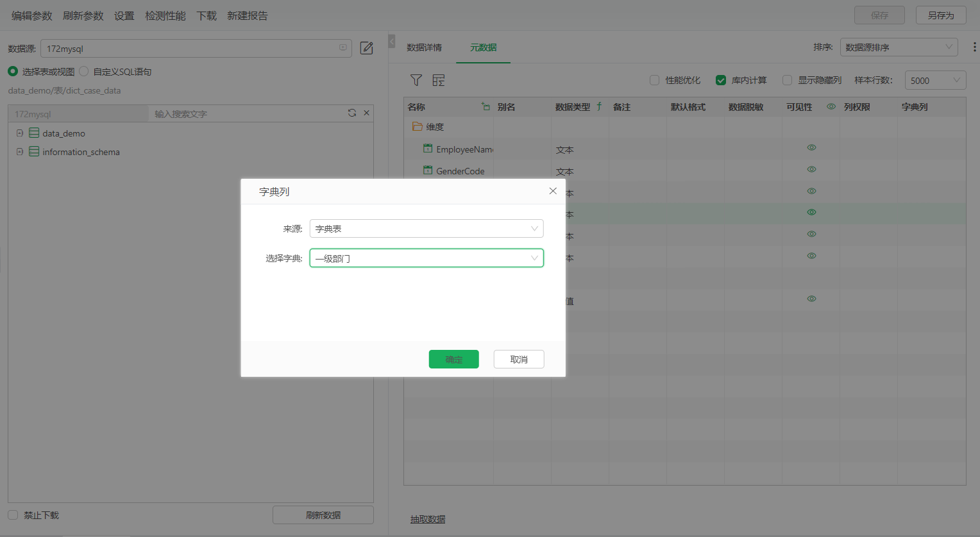Viewport: 980px width, 537px height.
Task: Enable the 性能优化 checkbox
Action: pyautogui.click(x=654, y=80)
